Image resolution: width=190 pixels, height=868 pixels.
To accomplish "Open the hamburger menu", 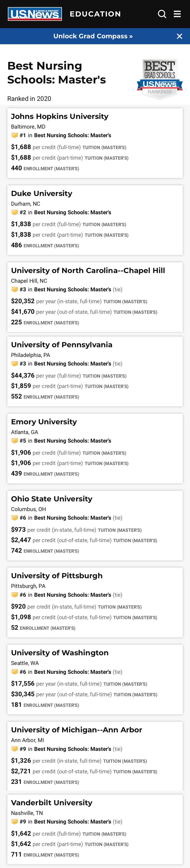I will point(177,14).
